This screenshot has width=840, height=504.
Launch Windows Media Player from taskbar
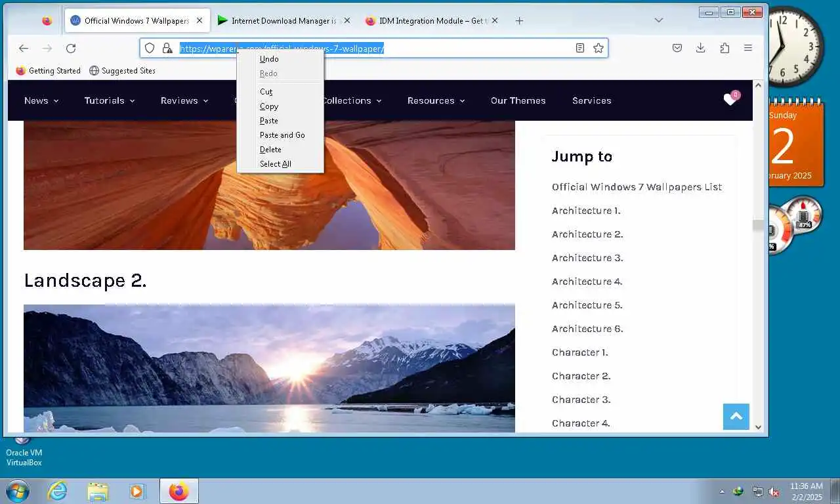(x=137, y=491)
